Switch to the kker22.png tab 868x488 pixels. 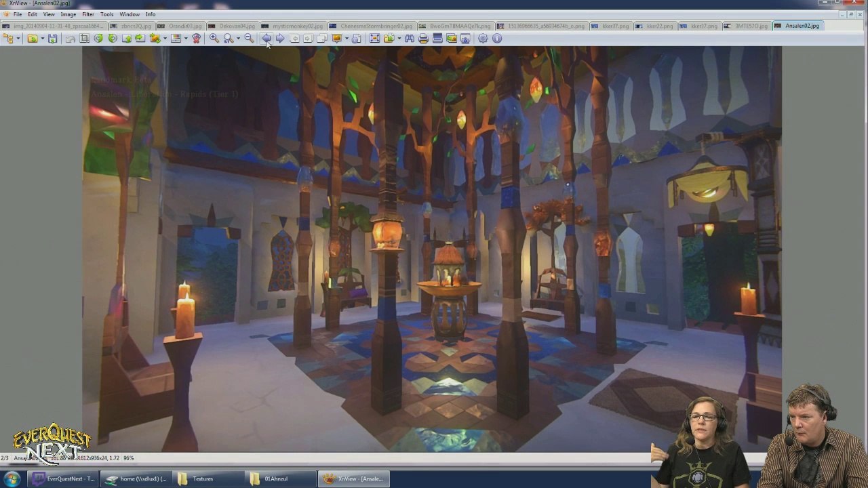654,26
